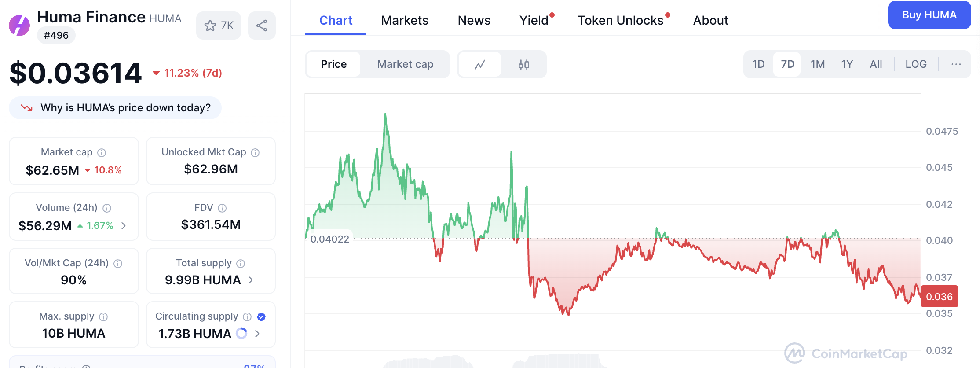Toggle LOG scale on the chart
980x368 pixels.
coord(916,64)
